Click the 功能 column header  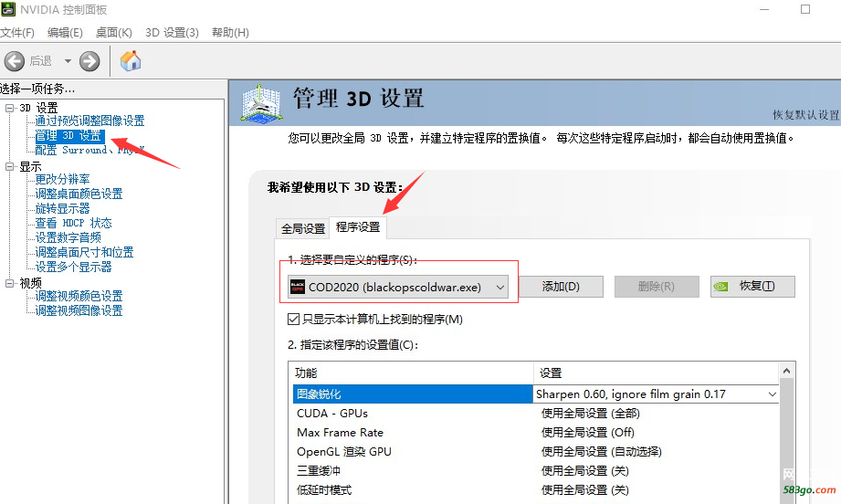[412, 373]
